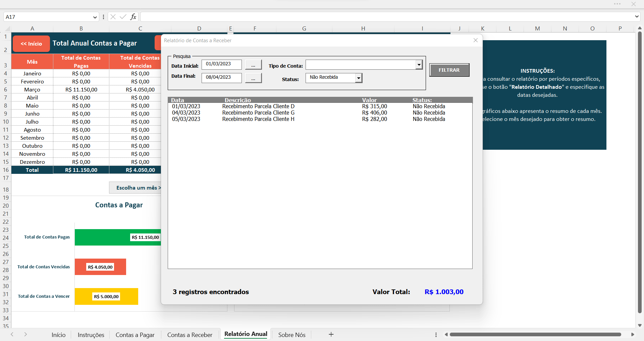Click the R$ 1.003,00 total value
The image size is (644, 341).
point(444,292)
